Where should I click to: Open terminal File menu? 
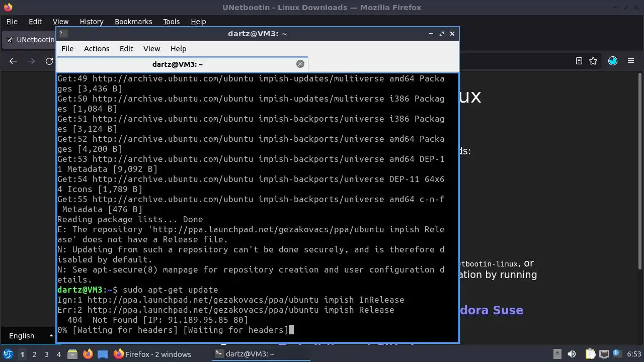67,49
